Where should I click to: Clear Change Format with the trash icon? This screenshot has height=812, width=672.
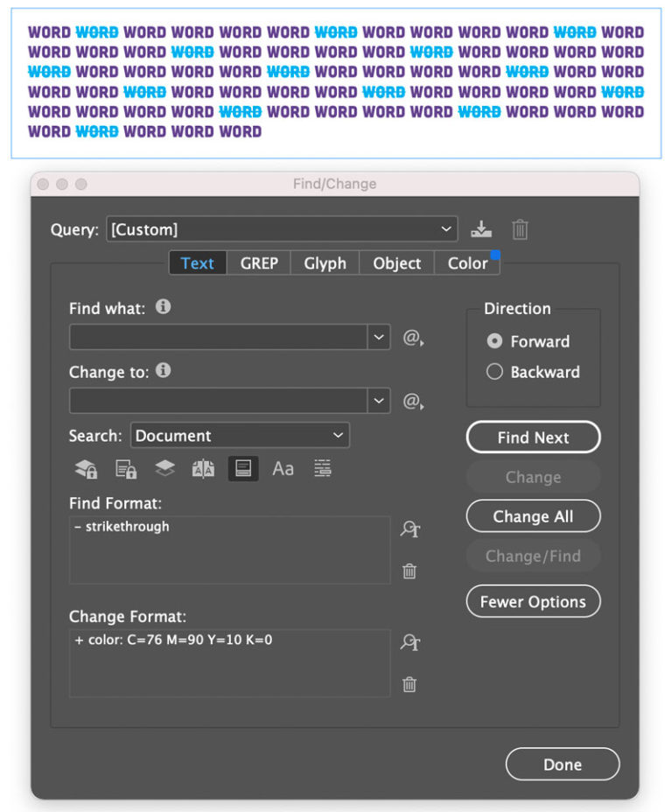409,685
